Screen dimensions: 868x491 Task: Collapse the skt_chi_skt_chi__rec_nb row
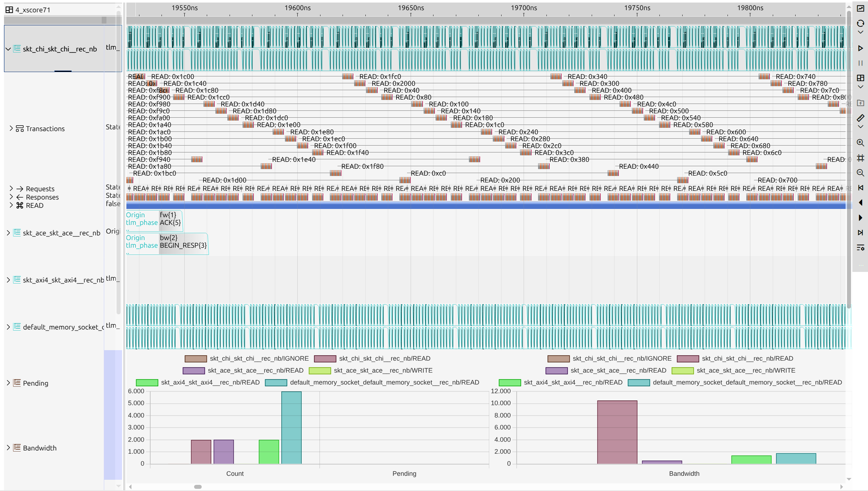(x=8, y=49)
